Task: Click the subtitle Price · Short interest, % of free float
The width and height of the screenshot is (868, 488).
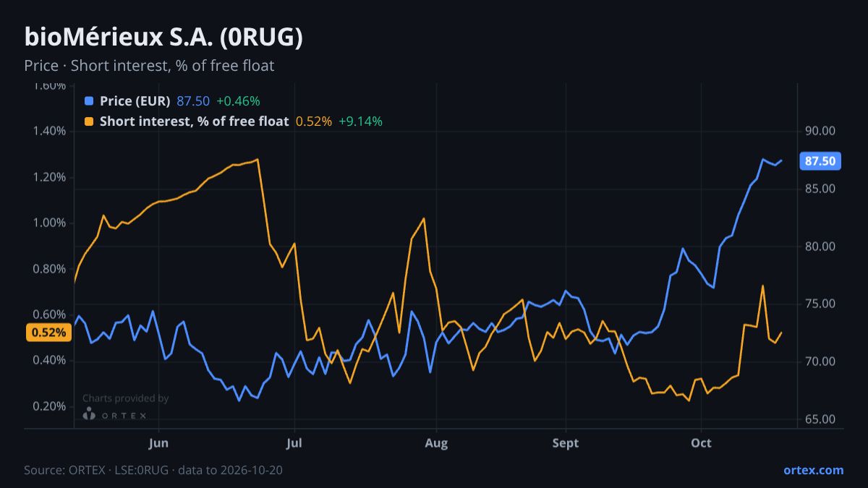Action: (x=149, y=66)
